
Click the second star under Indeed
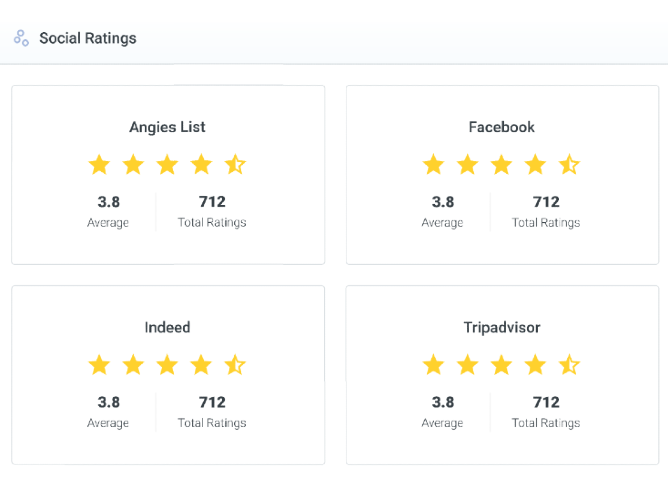coord(133,365)
